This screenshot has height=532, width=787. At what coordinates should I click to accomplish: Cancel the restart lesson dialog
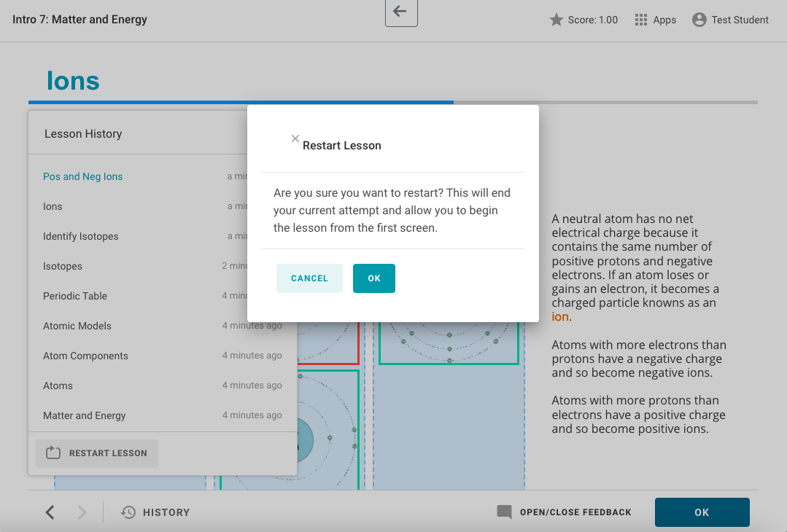click(x=309, y=278)
